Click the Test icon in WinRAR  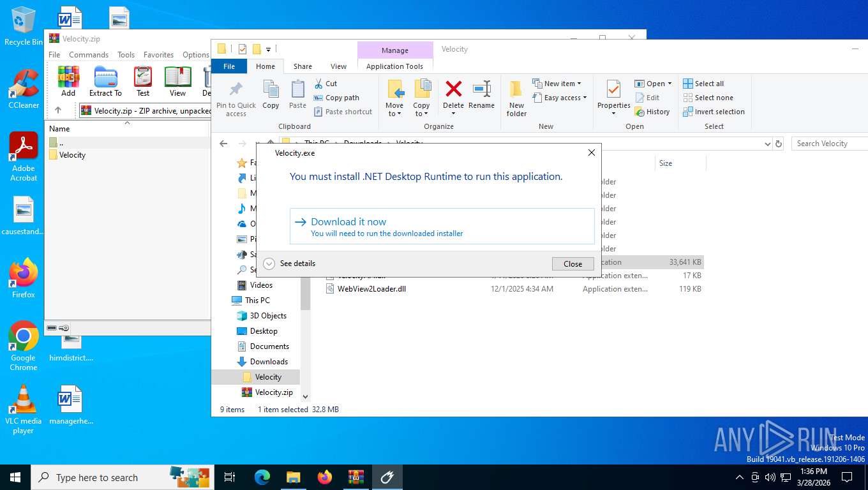point(143,81)
